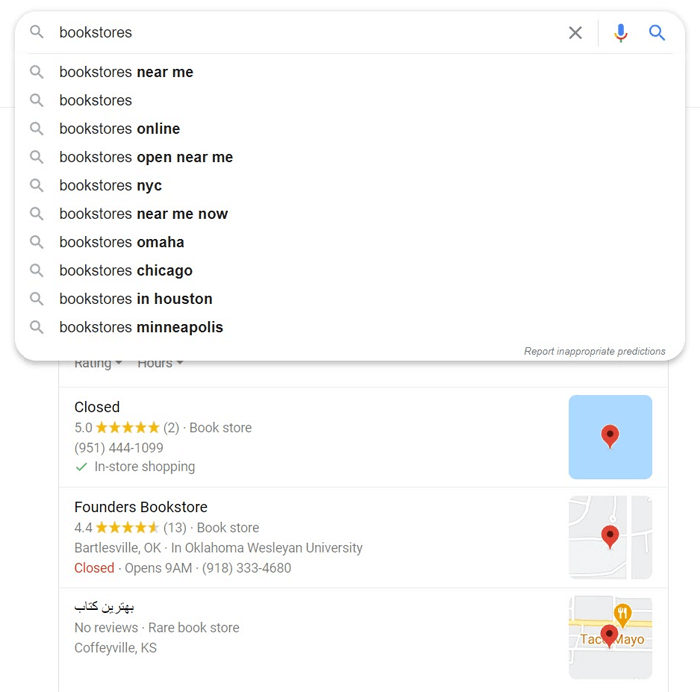This screenshot has height=692, width=700.
Task: Click the magnifier icon beside 'bookstores online'
Action: [37, 129]
